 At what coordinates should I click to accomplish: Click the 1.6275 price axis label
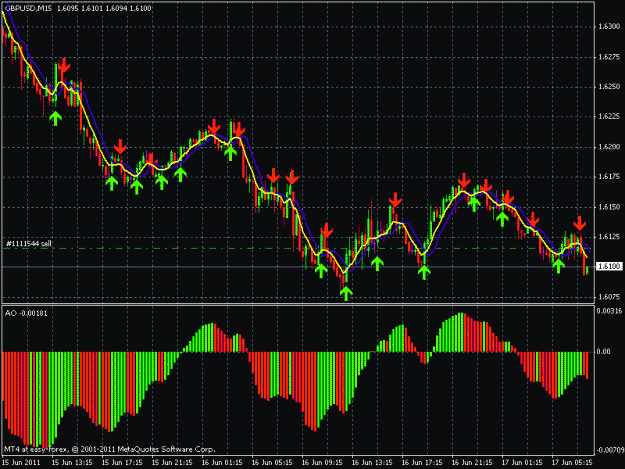609,57
